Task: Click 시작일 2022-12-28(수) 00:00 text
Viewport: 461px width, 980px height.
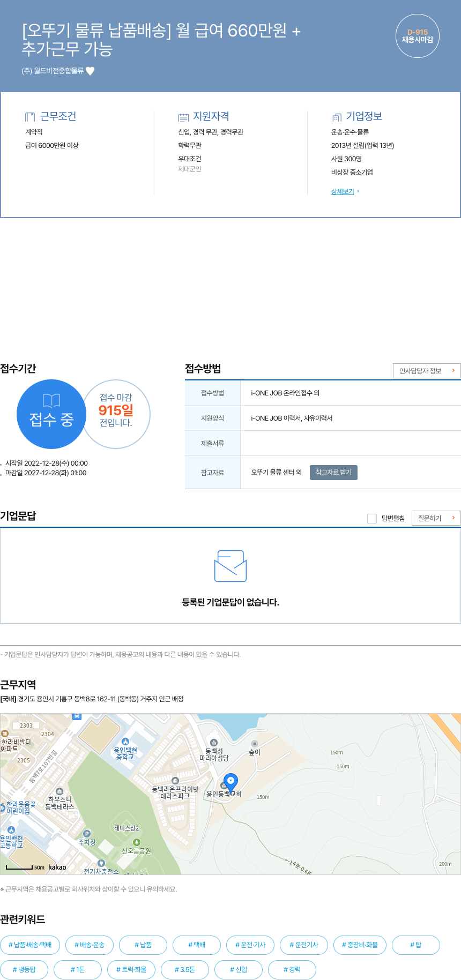Action: point(46,463)
